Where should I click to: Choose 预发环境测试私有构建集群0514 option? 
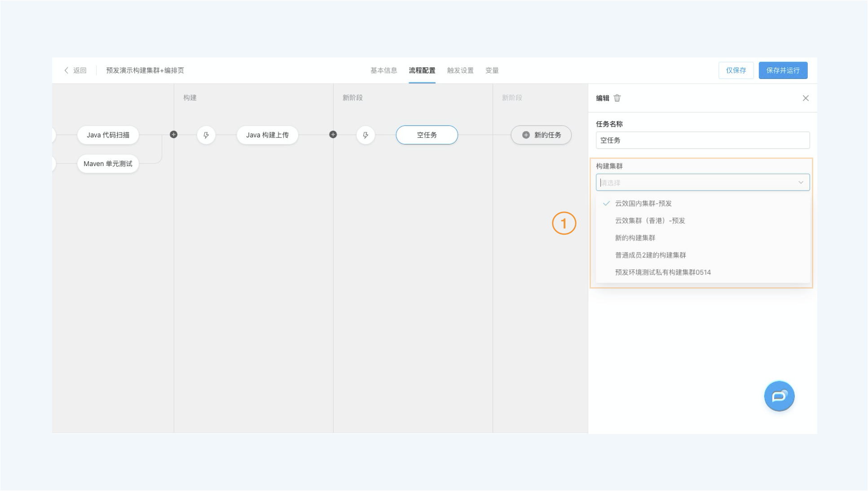coord(703,272)
